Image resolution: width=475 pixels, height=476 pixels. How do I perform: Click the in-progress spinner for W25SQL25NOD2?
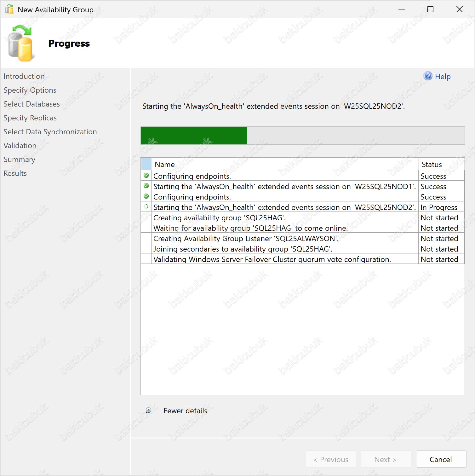pos(146,207)
